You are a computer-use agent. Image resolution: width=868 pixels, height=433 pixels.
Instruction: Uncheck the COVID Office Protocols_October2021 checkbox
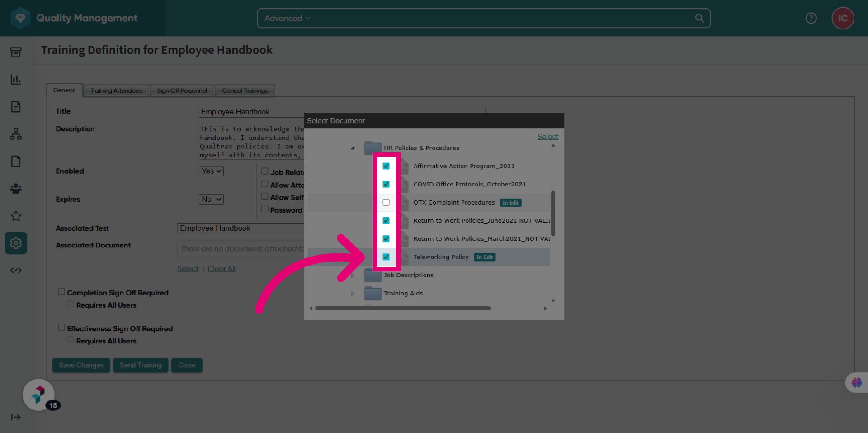pos(386,184)
